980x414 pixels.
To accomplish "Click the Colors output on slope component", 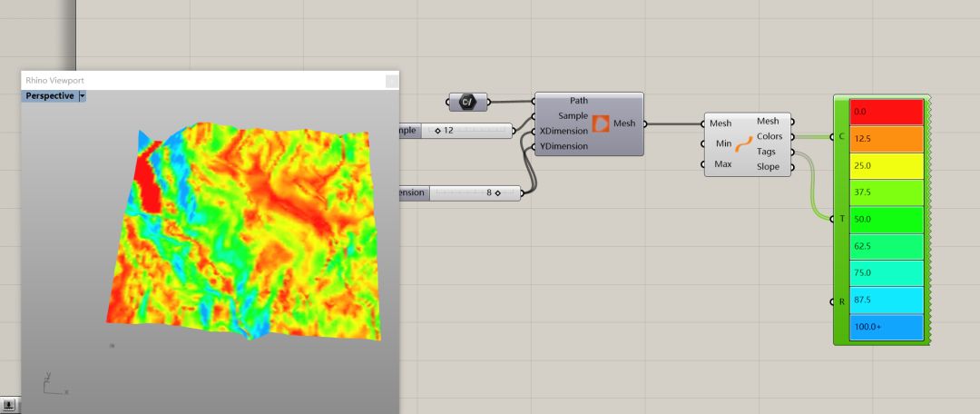I will (769, 136).
